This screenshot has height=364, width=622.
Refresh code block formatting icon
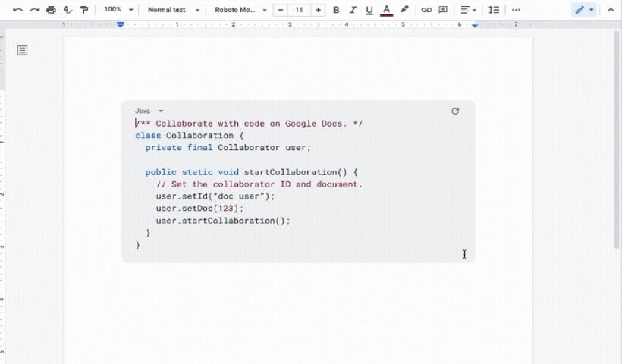pyautogui.click(x=455, y=111)
